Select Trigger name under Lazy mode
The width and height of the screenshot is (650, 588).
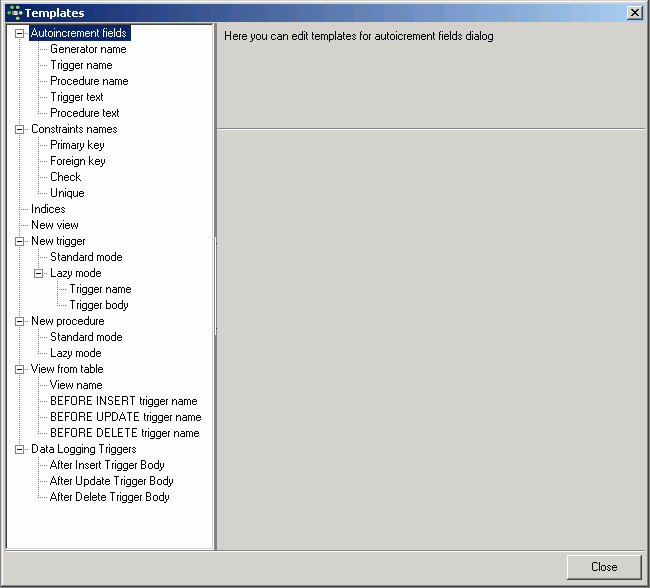coord(100,289)
